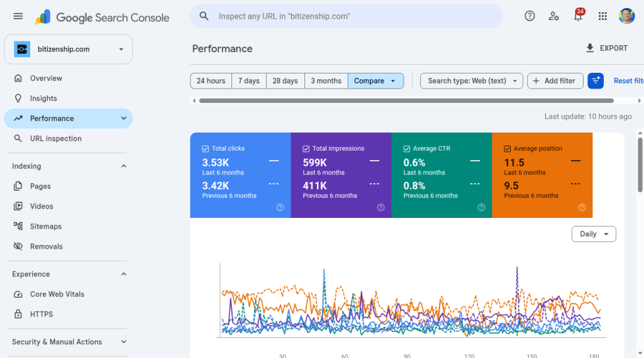Select the 3 months range tab
Viewport: 644px width, 358px height.
click(x=326, y=81)
